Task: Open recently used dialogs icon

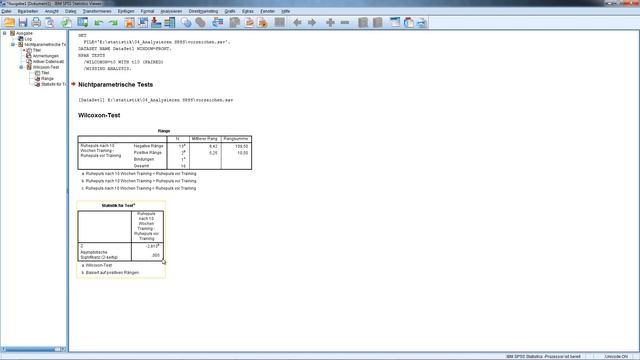Action: pyautogui.click(x=83, y=22)
